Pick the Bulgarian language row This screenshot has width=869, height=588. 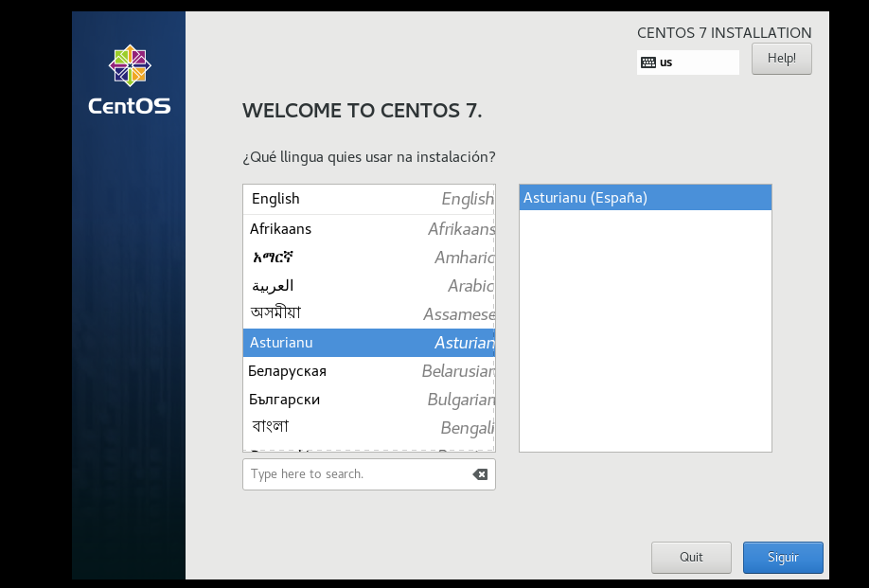tap(369, 400)
